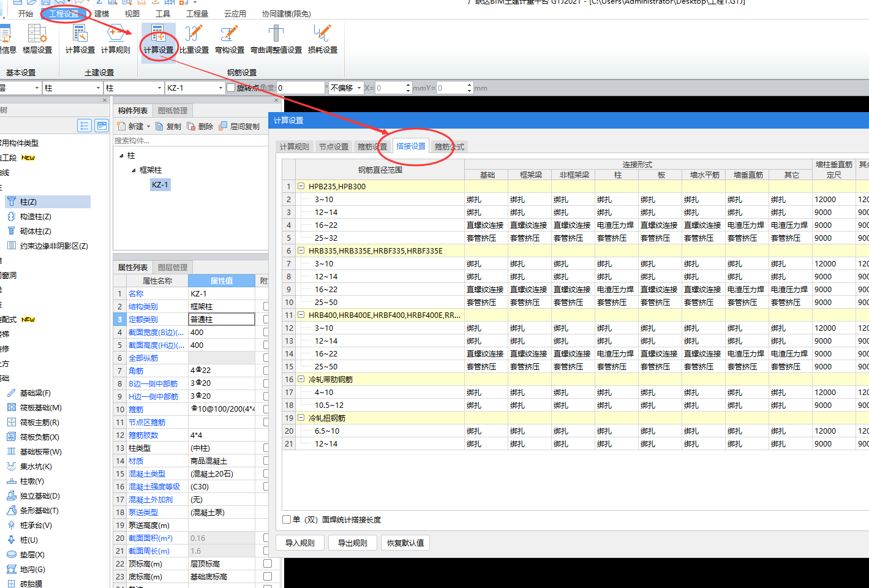
Task: Switch to 节点设置 tab
Action: [334, 147]
